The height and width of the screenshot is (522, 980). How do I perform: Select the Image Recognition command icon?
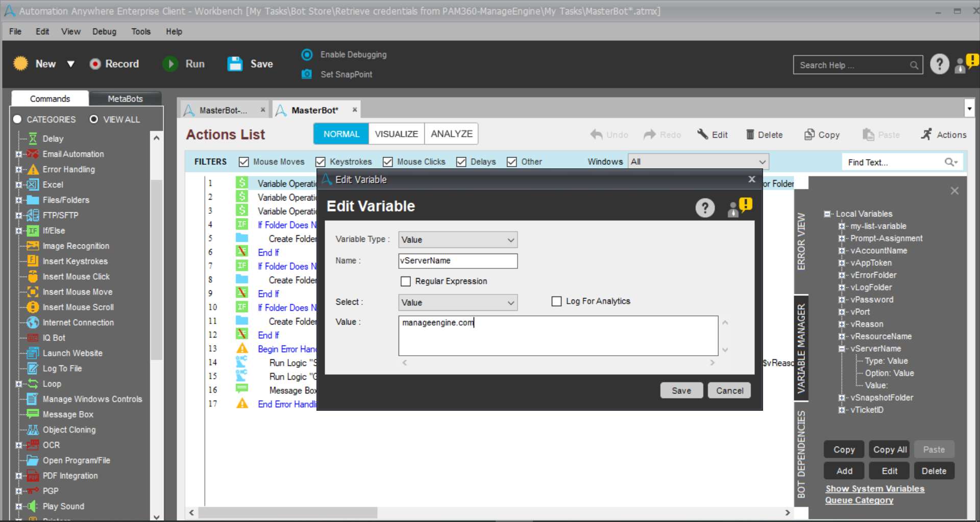[33, 246]
